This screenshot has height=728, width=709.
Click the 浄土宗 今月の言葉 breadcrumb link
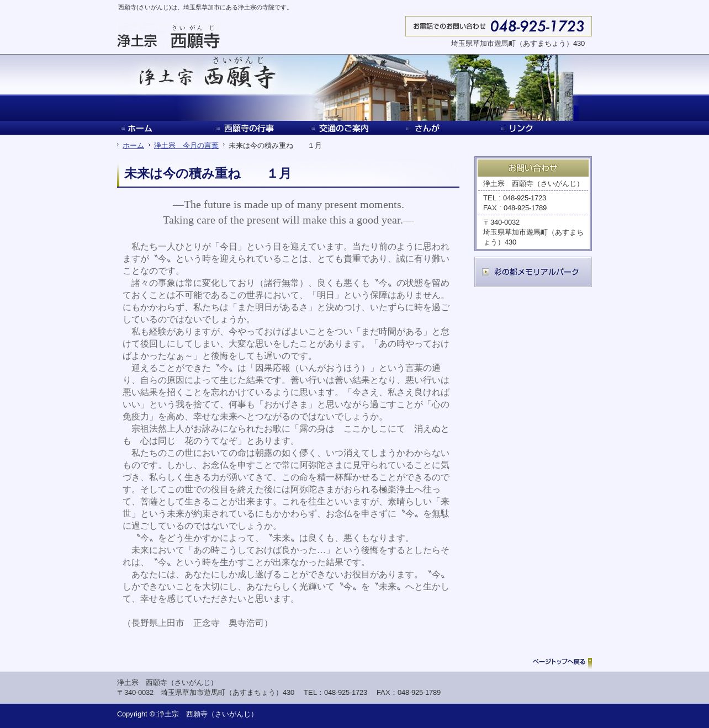(x=186, y=146)
